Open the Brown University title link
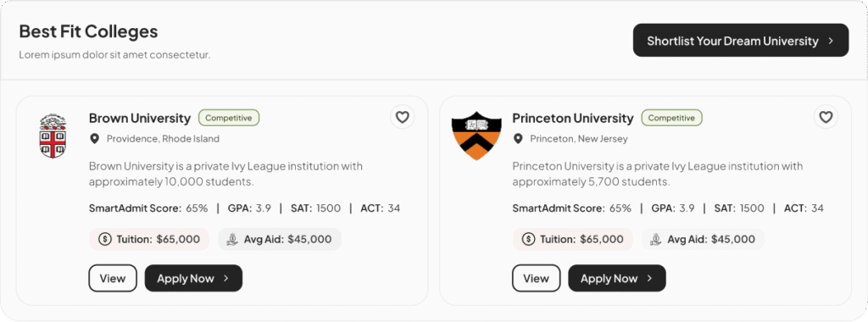This screenshot has height=322, width=868. pyautogui.click(x=140, y=119)
